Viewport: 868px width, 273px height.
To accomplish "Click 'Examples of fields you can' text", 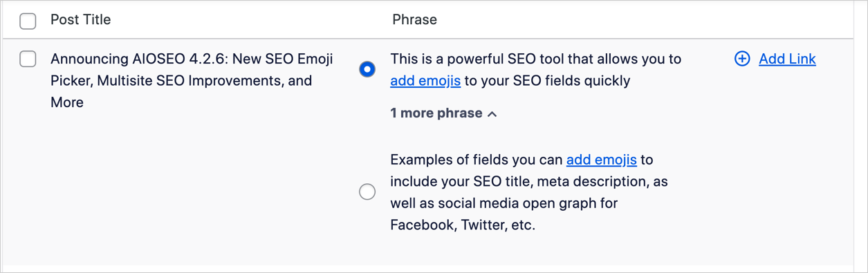I will coord(477,160).
